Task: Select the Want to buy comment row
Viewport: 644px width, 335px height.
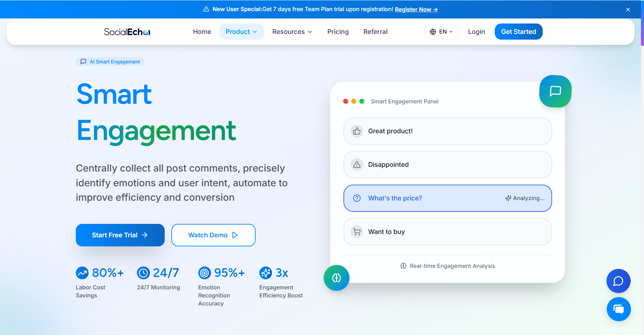Action: pyautogui.click(x=447, y=232)
